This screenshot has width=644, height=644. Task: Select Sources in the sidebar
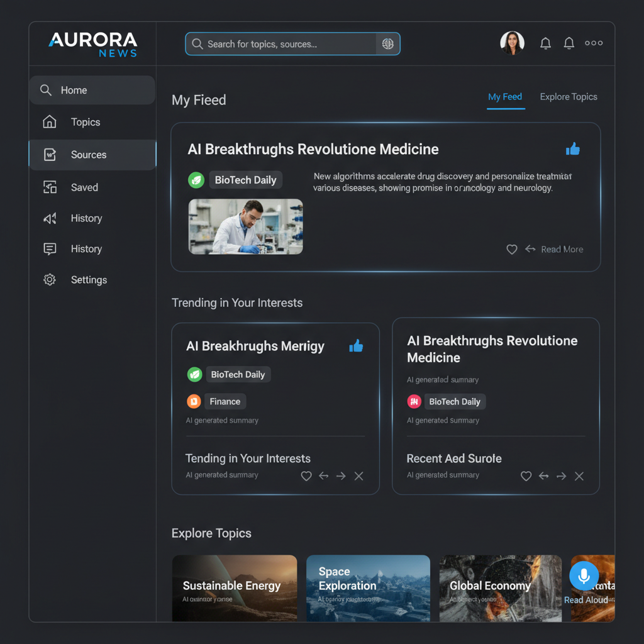click(89, 155)
